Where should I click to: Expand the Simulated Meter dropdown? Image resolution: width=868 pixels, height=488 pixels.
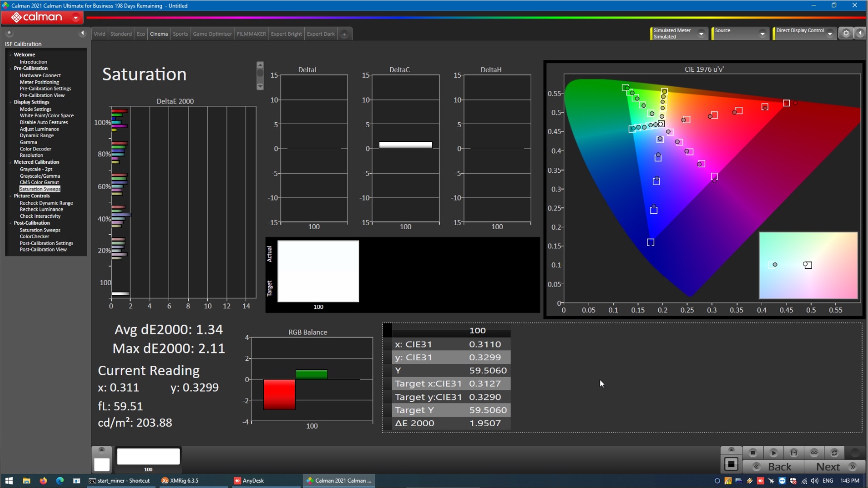coord(701,34)
